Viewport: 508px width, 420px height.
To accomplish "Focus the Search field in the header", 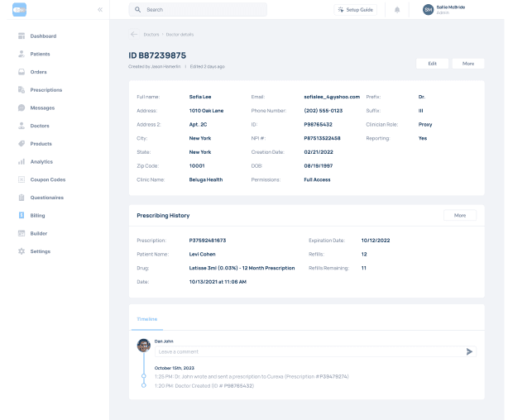I will click(x=199, y=10).
